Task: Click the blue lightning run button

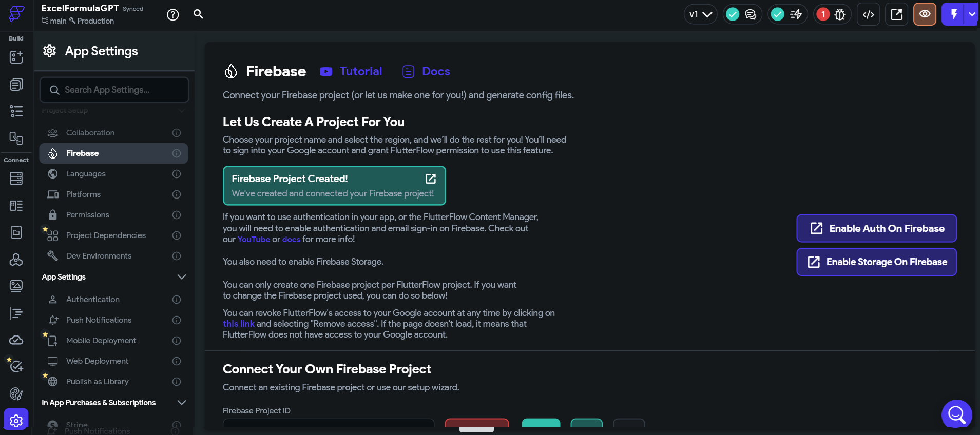Action: [953, 14]
